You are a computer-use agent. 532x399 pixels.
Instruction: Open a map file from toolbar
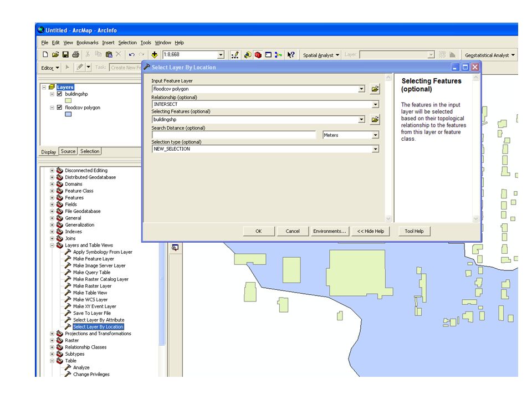click(x=55, y=54)
